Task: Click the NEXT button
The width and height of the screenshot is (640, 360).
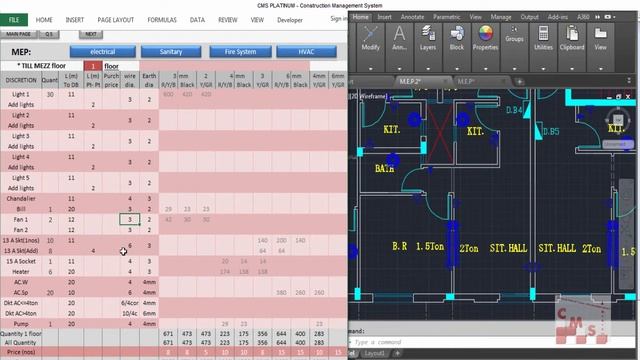Action: pyautogui.click(x=91, y=34)
